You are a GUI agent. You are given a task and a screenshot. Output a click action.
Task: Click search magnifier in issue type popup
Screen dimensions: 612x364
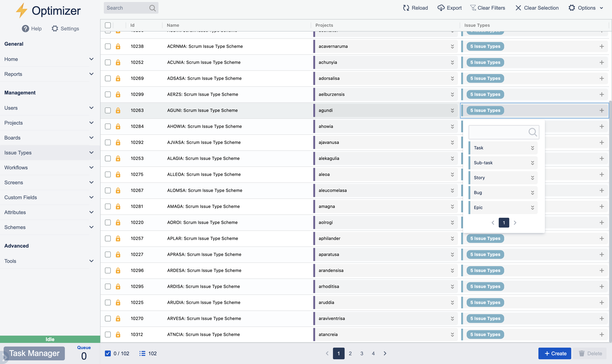click(532, 132)
